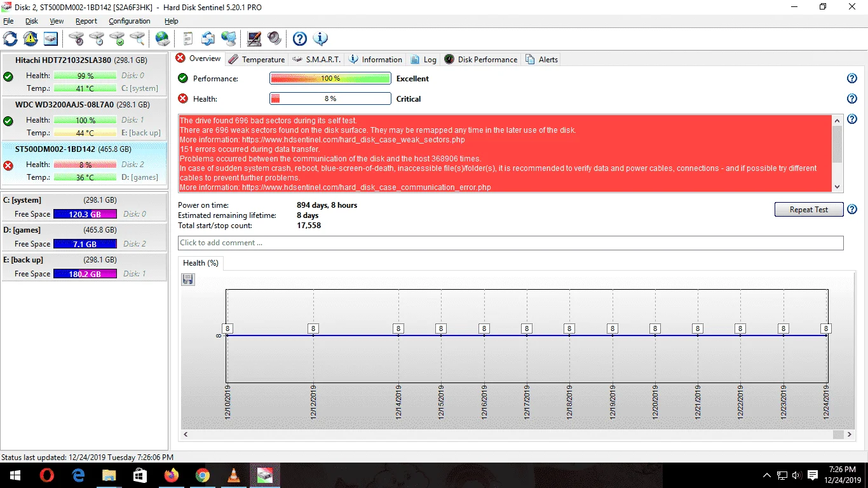Click the warning text box scroll-down arrow
868x488 pixels.
837,187
